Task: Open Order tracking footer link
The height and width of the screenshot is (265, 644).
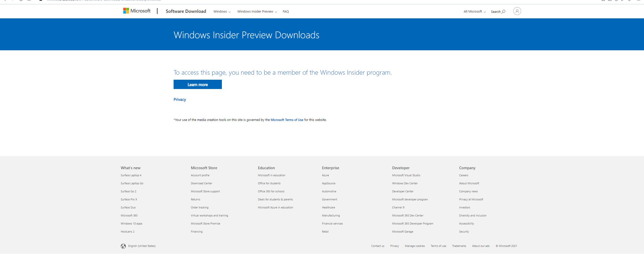Action: (200, 208)
